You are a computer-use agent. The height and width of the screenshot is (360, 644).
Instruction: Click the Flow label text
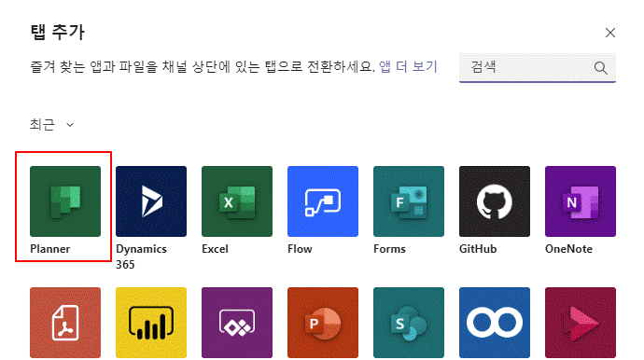(x=300, y=249)
